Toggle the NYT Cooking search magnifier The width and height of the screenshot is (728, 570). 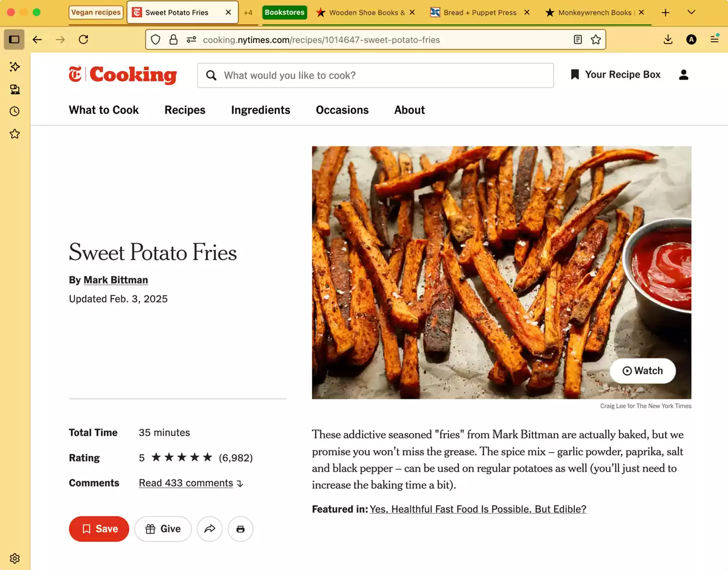[211, 75]
